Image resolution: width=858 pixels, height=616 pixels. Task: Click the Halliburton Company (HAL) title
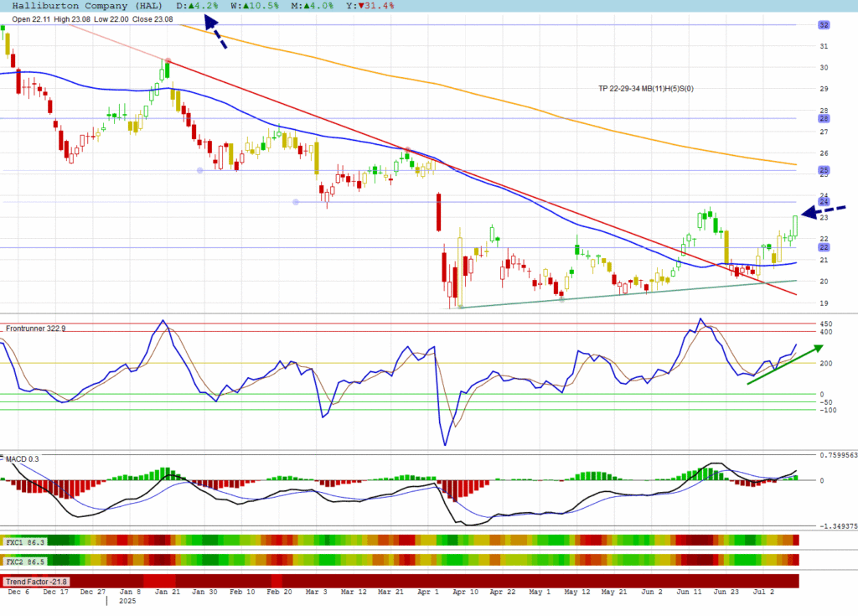point(87,6)
